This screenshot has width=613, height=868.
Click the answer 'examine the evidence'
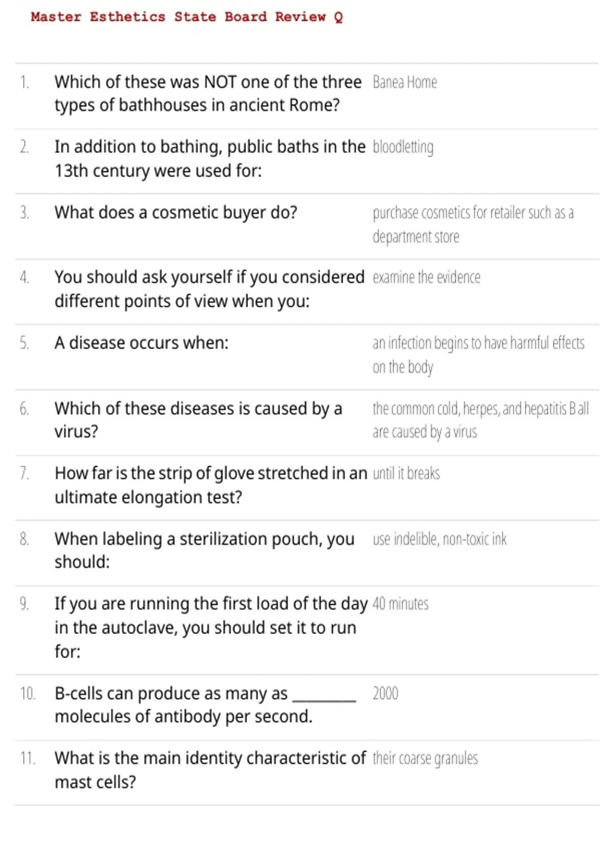(427, 277)
